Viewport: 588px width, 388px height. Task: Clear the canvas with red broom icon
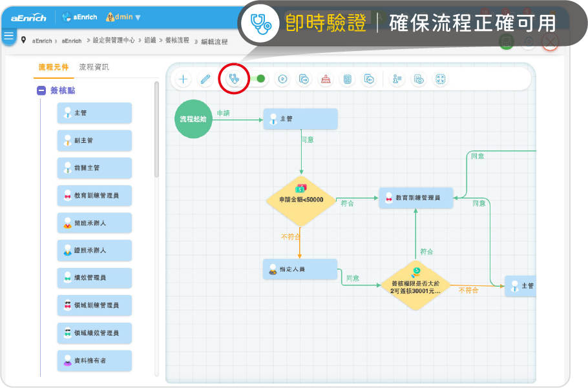point(326,79)
